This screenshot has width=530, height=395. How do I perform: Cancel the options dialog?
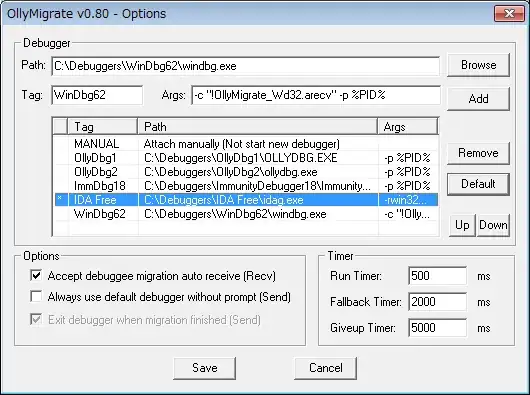click(x=326, y=368)
